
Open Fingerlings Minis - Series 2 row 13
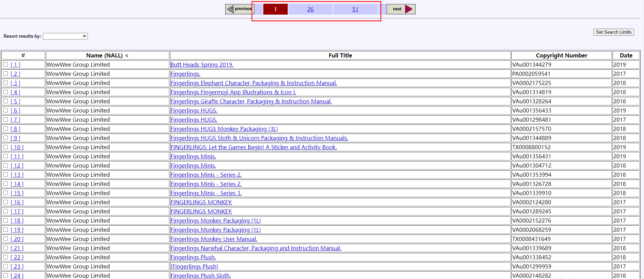(206, 175)
